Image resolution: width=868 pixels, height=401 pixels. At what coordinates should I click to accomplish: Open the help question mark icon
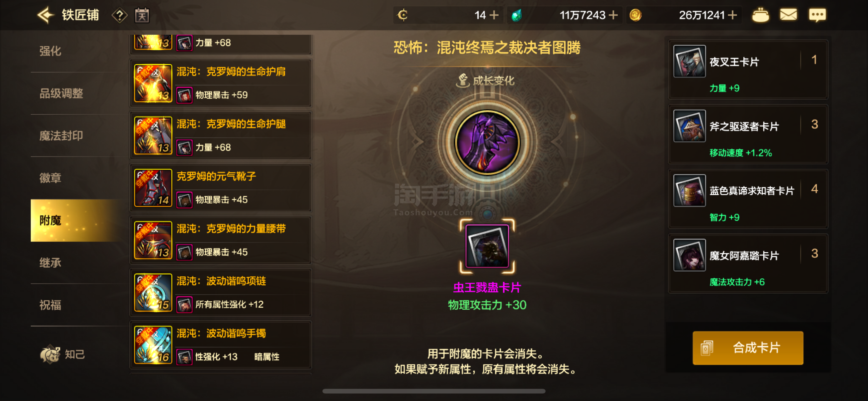[120, 16]
